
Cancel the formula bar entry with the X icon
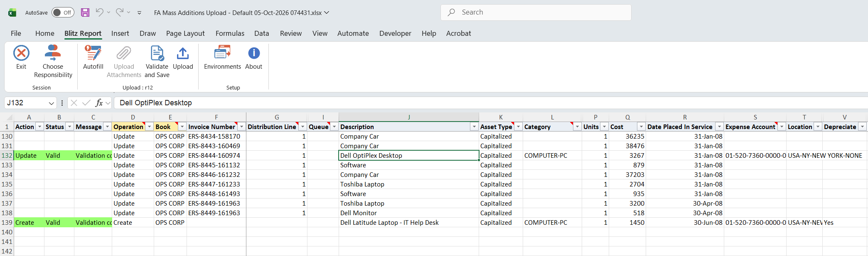[74, 103]
